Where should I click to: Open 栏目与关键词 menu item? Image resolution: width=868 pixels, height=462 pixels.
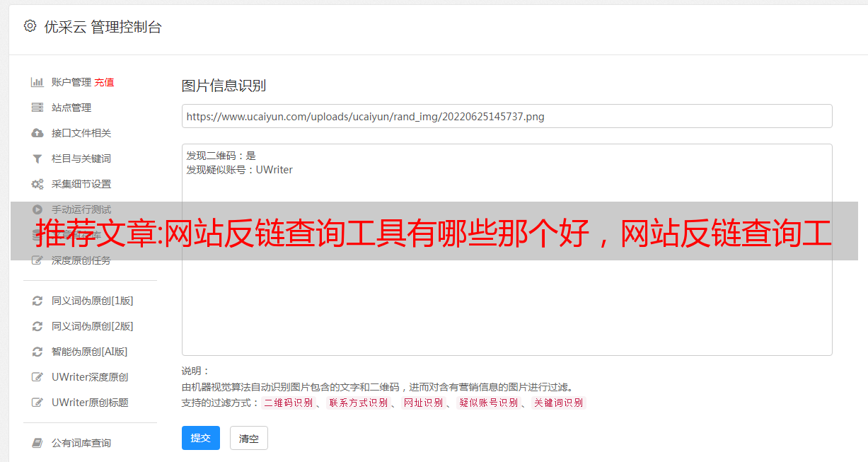tap(81, 158)
